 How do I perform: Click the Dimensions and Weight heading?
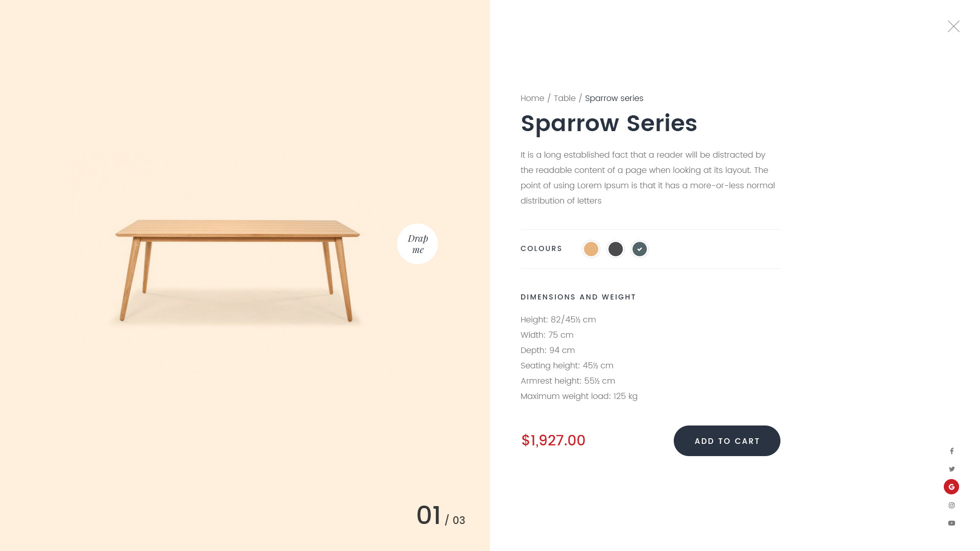(x=578, y=297)
